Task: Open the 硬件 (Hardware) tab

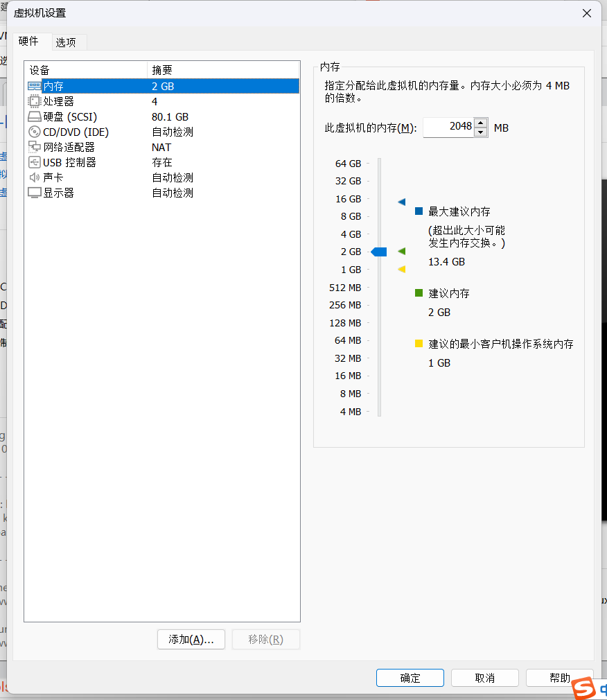Action: (28, 41)
